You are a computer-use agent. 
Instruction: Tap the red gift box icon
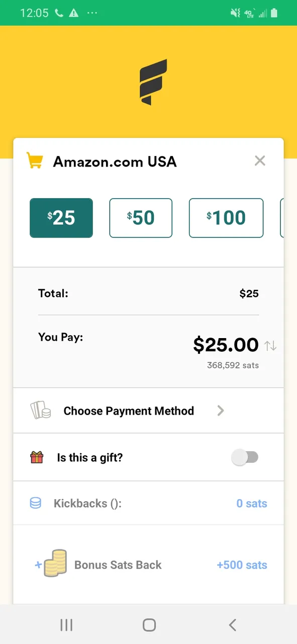(37, 457)
